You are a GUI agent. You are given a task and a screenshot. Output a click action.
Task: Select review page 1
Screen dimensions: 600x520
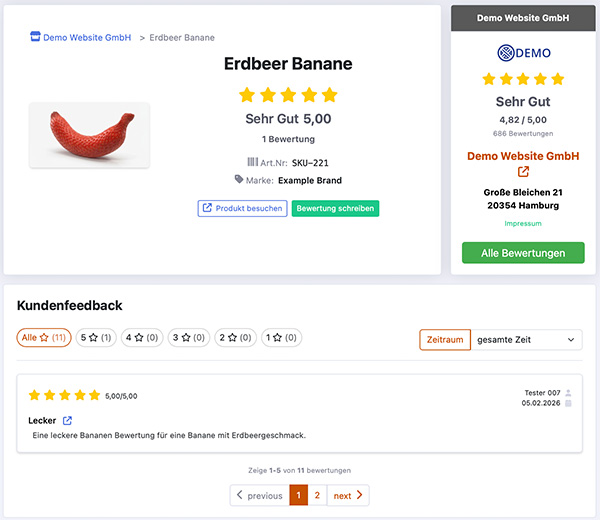(298, 495)
